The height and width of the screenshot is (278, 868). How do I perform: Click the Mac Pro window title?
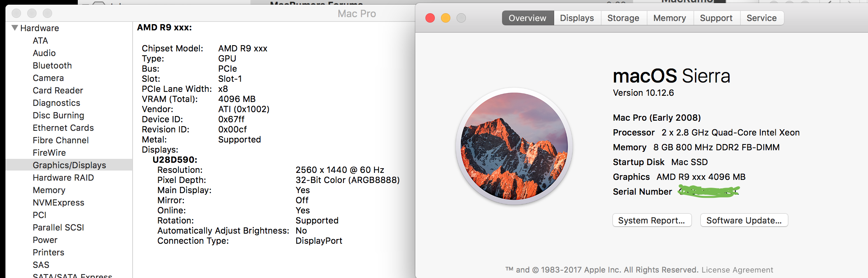357,14
